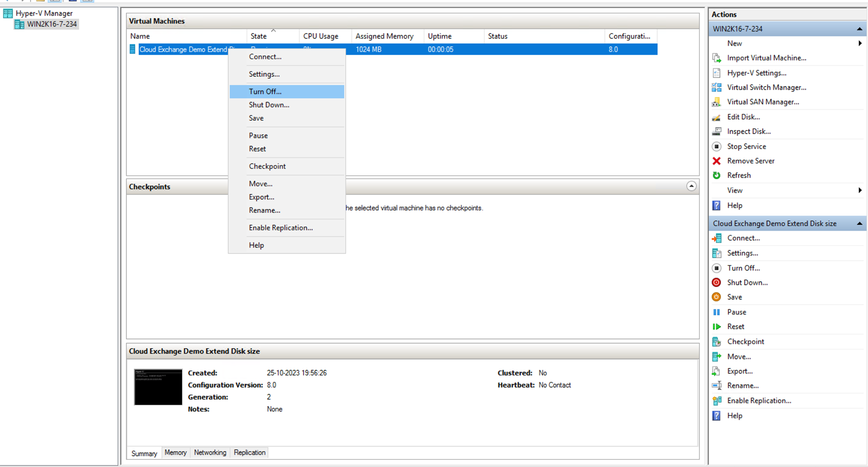
Task: Sort virtual machines by State column
Action: 273,36
